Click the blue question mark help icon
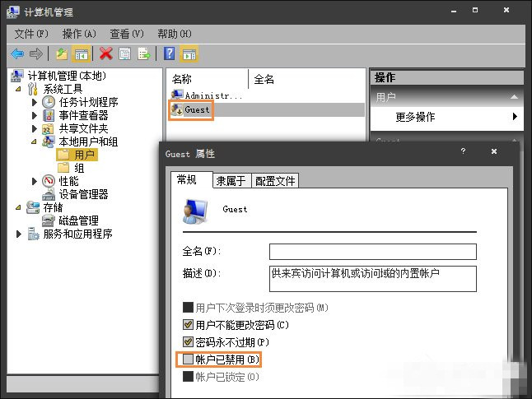The height and width of the screenshot is (399, 532). pyautogui.click(x=169, y=53)
